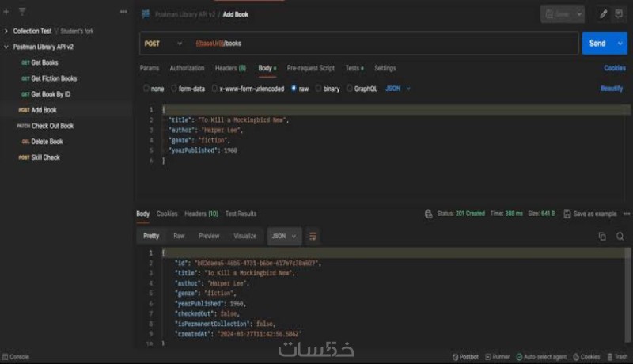Switch to the Tests tab
Image resolution: width=633 pixels, height=364 pixels.
coord(354,68)
